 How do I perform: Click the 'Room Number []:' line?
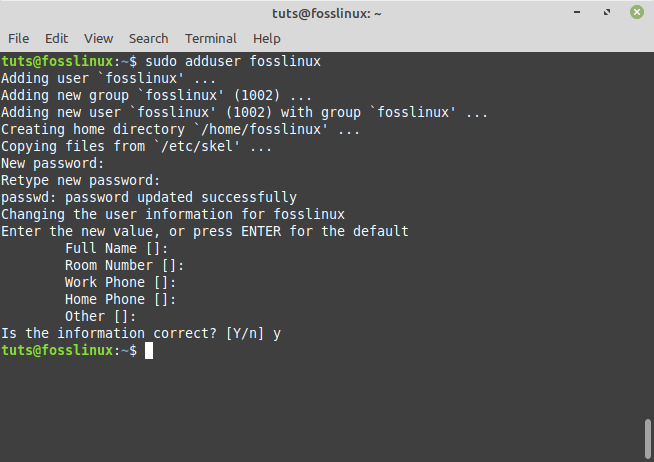click(x=125, y=265)
